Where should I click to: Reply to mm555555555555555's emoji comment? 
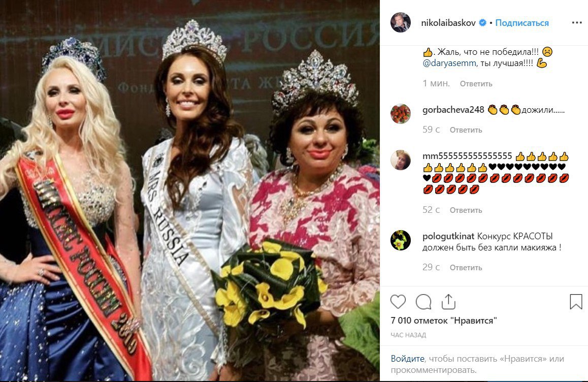point(466,210)
